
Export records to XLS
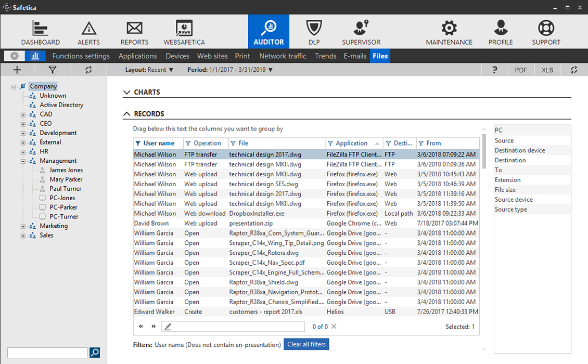[x=547, y=70]
